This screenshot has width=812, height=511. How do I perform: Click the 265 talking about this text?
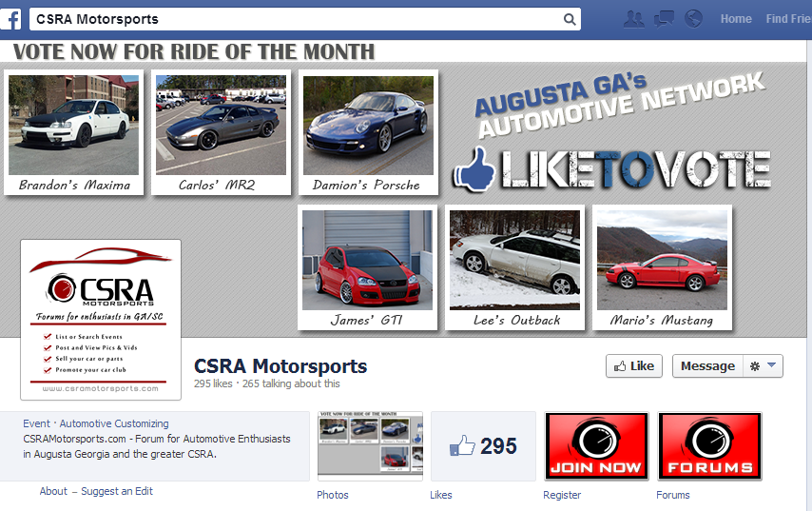(291, 383)
